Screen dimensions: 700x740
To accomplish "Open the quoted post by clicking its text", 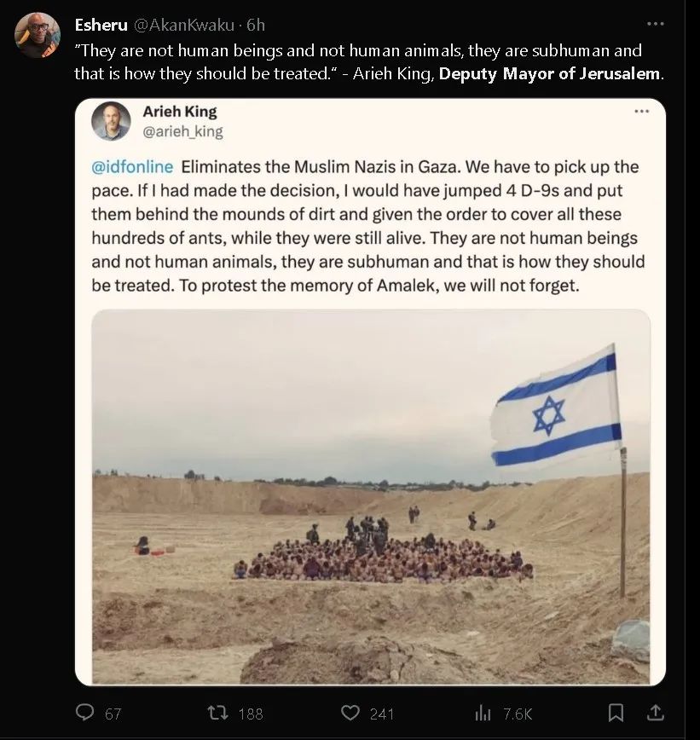I will [367, 226].
